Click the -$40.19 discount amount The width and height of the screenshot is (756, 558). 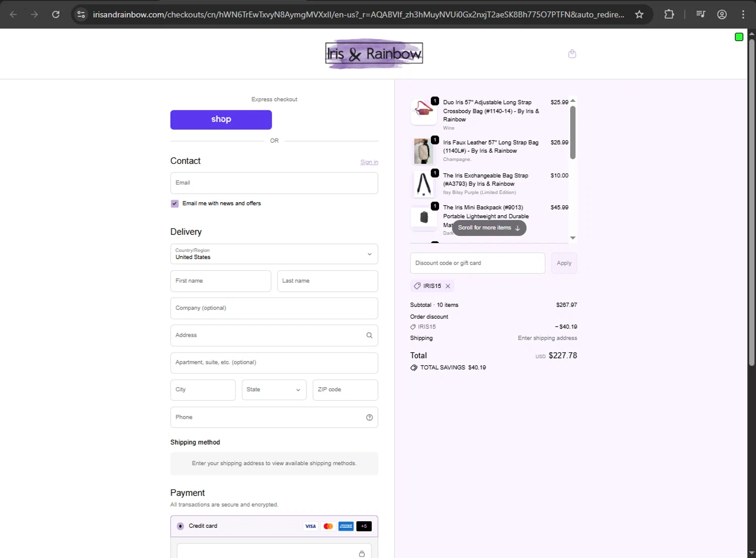[566, 327]
